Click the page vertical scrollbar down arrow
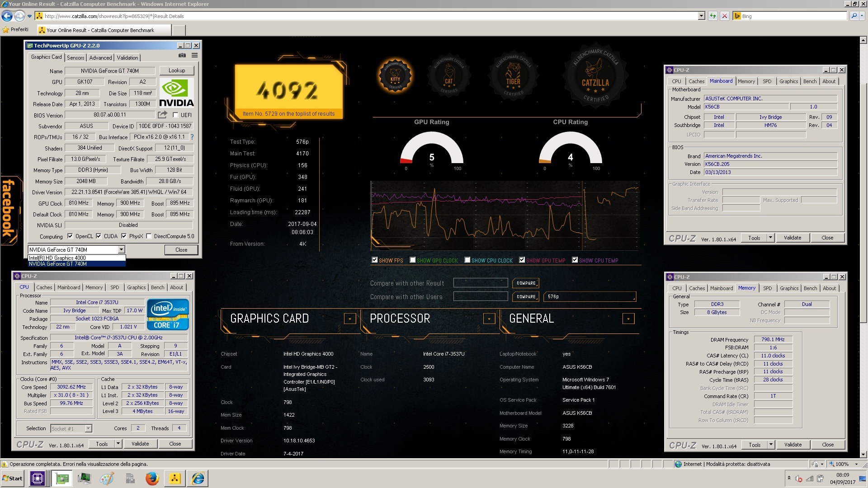Screen dimensions: 868x488 tap(863, 455)
